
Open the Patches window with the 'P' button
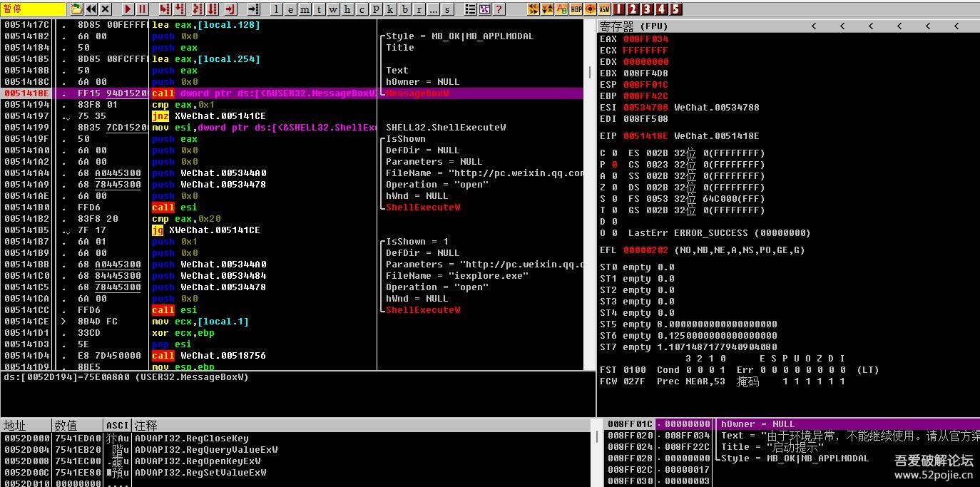pos(376,9)
